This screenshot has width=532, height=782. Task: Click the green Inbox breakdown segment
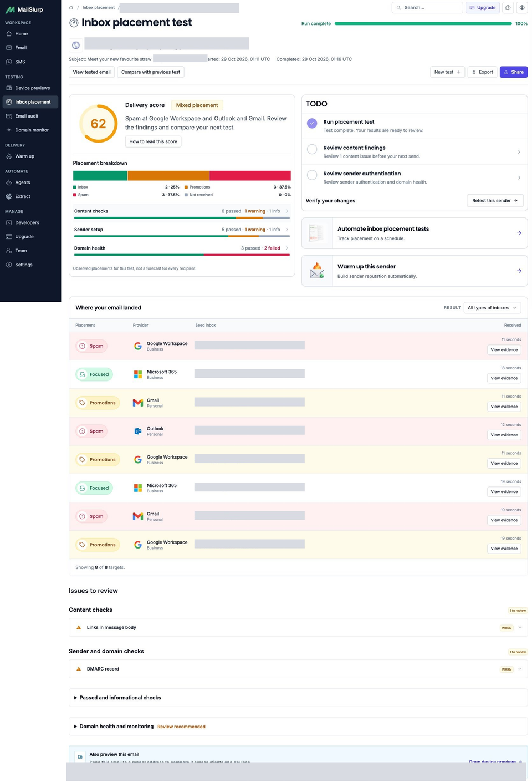click(100, 176)
